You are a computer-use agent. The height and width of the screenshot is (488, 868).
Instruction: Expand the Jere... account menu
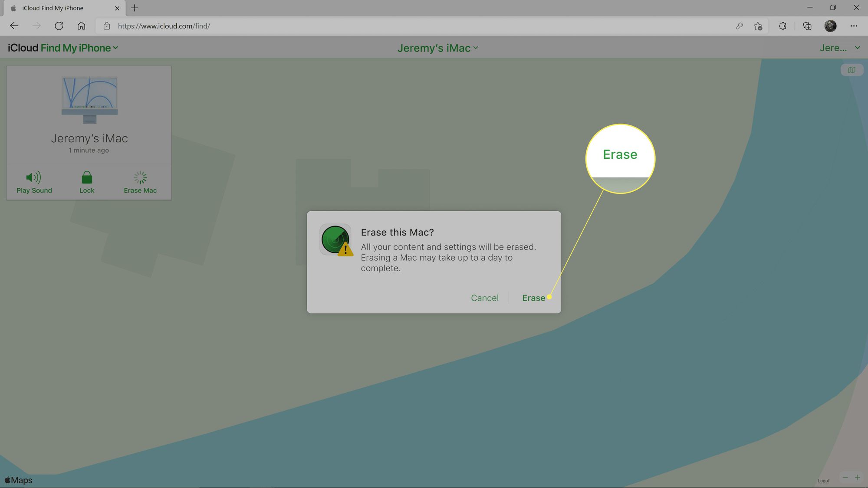coord(840,48)
